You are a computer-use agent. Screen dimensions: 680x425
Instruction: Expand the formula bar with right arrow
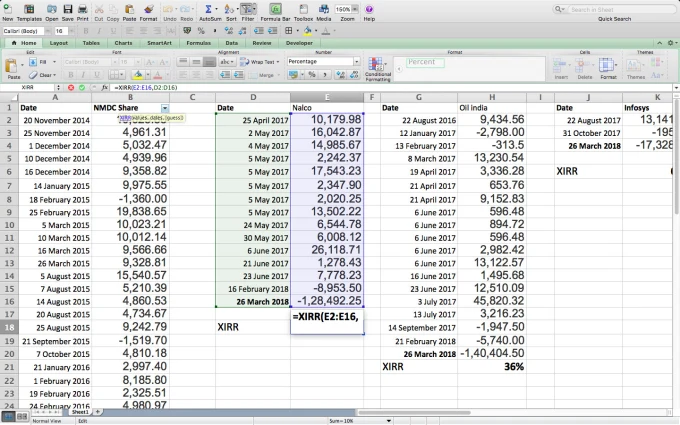(x=676, y=88)
